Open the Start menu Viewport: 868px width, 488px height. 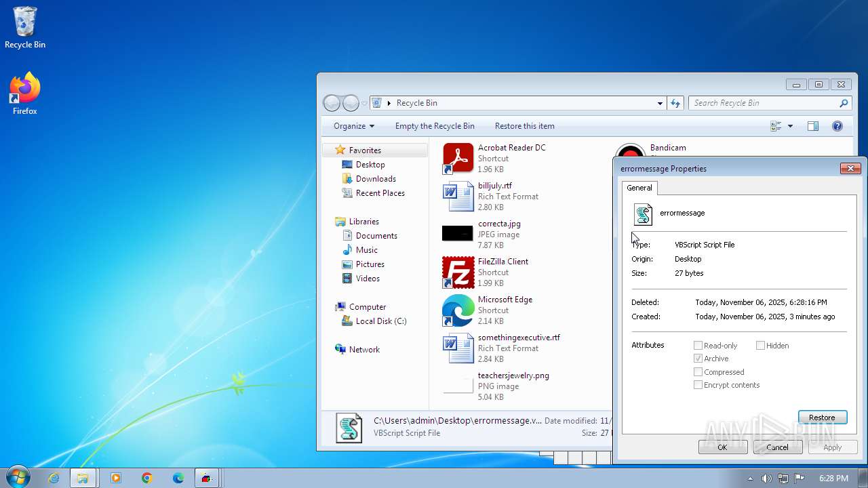pos(18,477)
